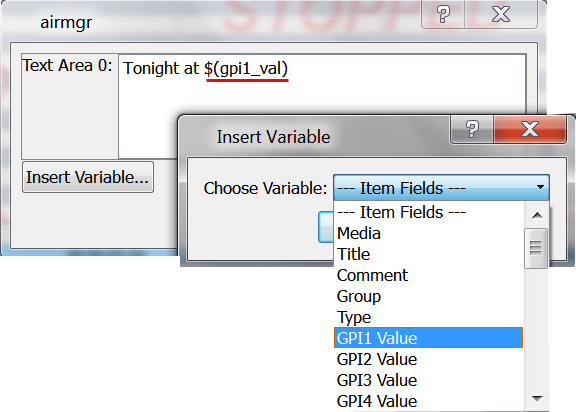
Task: Click the Insert Variable... button
Action: 88,177
